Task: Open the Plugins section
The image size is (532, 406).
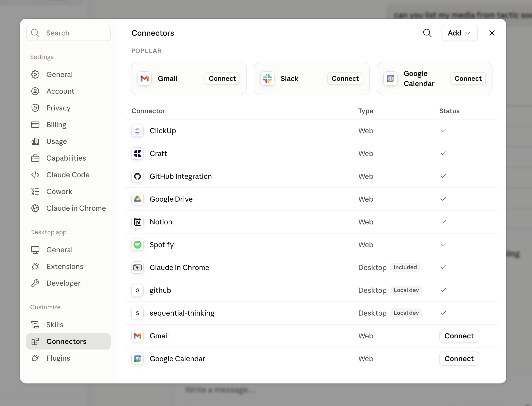Action: pos(68,358)
